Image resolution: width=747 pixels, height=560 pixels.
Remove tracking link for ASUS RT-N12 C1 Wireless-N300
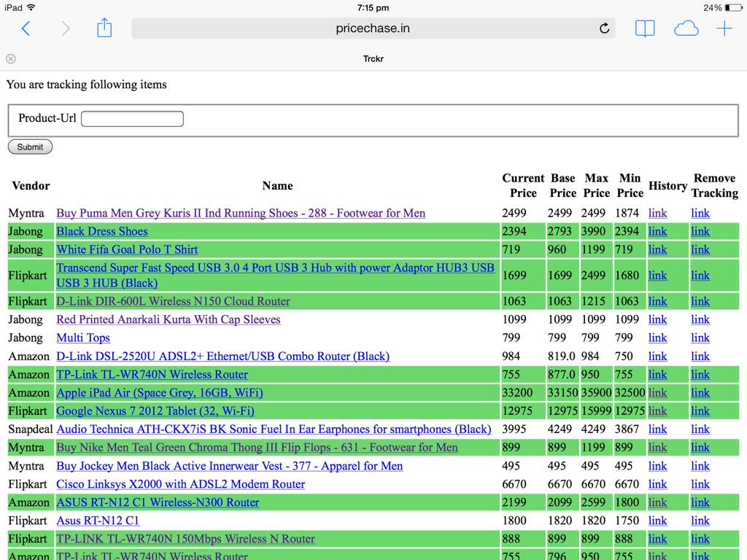tap(700, 502)
